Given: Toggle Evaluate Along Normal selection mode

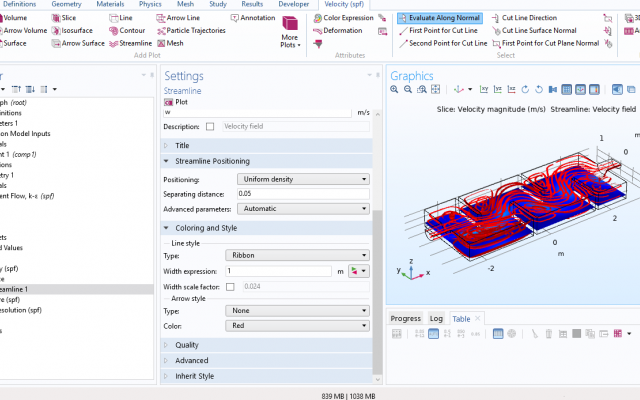Looking at the screenshot, I should click(440, 18).
